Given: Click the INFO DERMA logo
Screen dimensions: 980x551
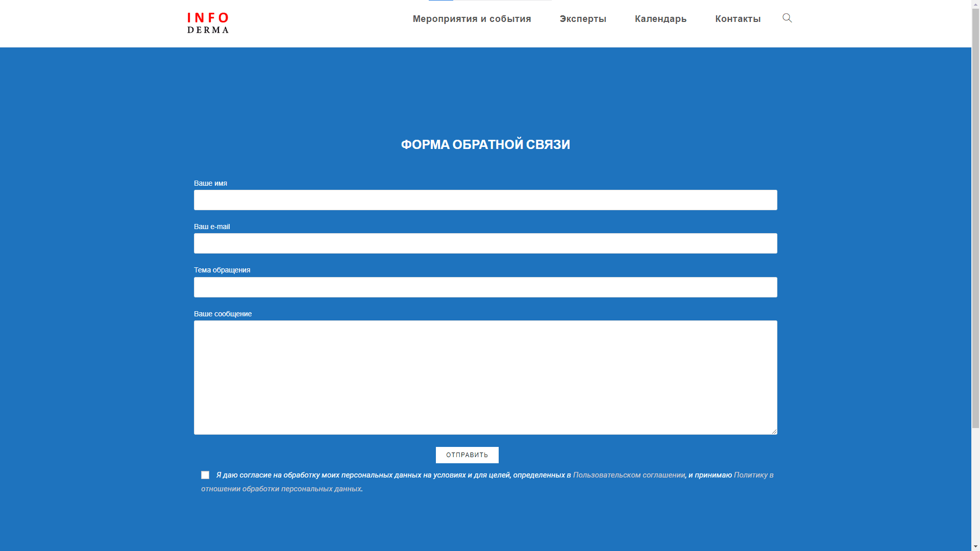Looking at the screenshot, I should 208,23.
